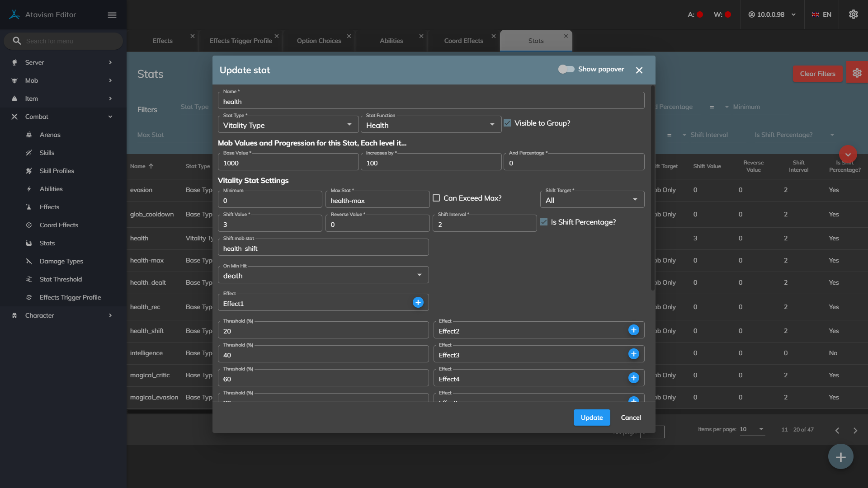Toggle the Show popover switch
Image resolution: width=868 pixels, height=488 pixels.
566,69
